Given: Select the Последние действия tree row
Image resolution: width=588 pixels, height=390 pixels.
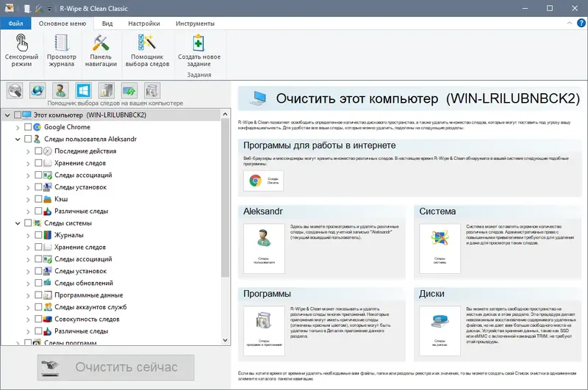Looking at the screenshot, I should click(x=85, y=151).
